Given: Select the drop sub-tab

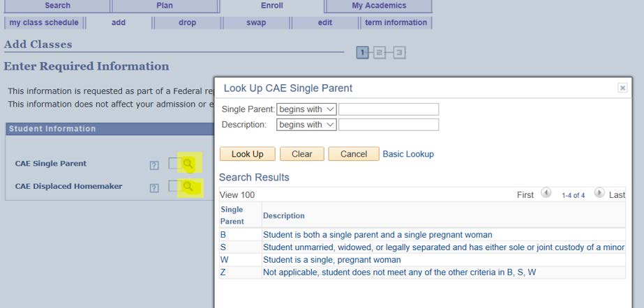Looking at the screenshot, I should coord(187,22).
